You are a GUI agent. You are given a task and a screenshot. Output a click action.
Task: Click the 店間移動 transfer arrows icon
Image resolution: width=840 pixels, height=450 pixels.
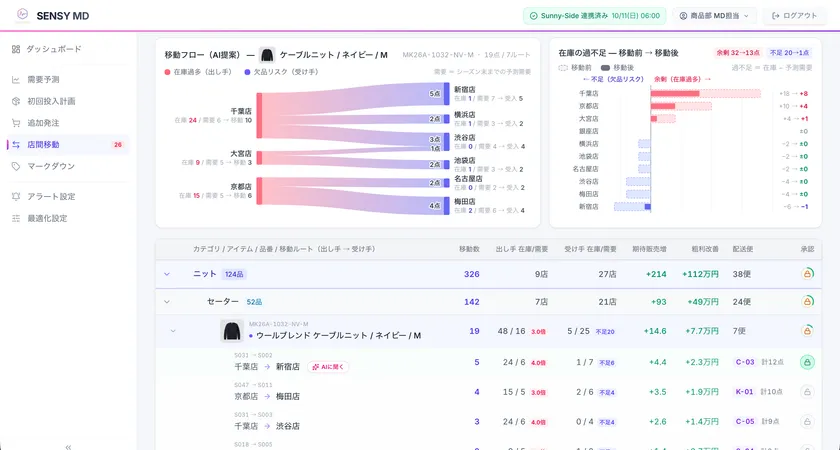pos(16,145)
